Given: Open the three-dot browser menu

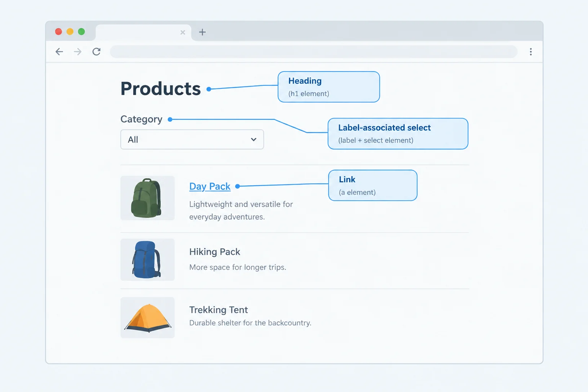Looking at the screenshot, I should (531, 52).
